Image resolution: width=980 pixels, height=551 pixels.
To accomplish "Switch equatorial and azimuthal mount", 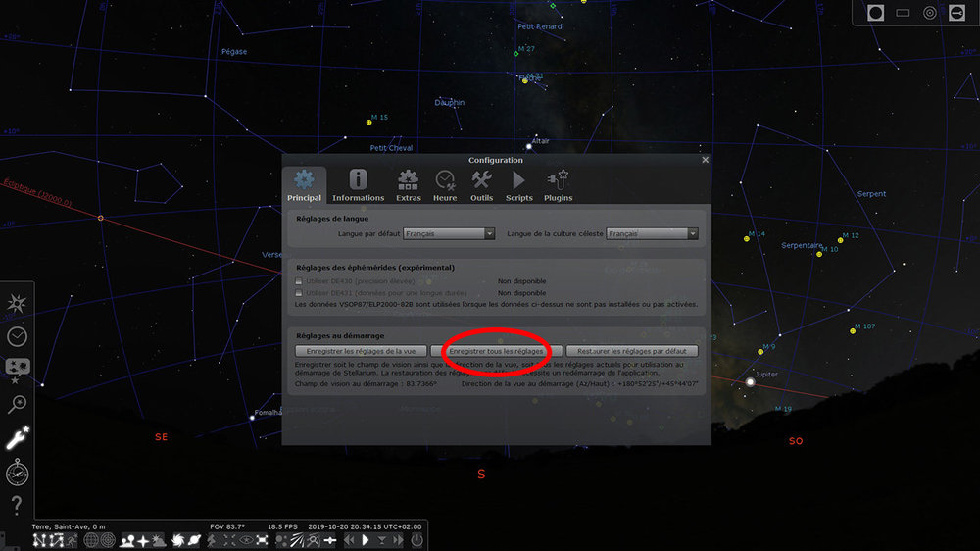I will click(212, 540).
